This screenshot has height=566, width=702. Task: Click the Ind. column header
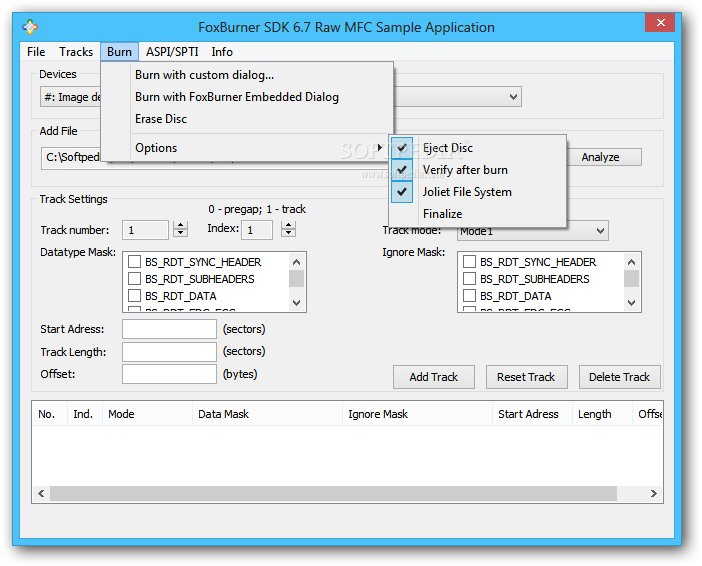(x=85, y=414)
